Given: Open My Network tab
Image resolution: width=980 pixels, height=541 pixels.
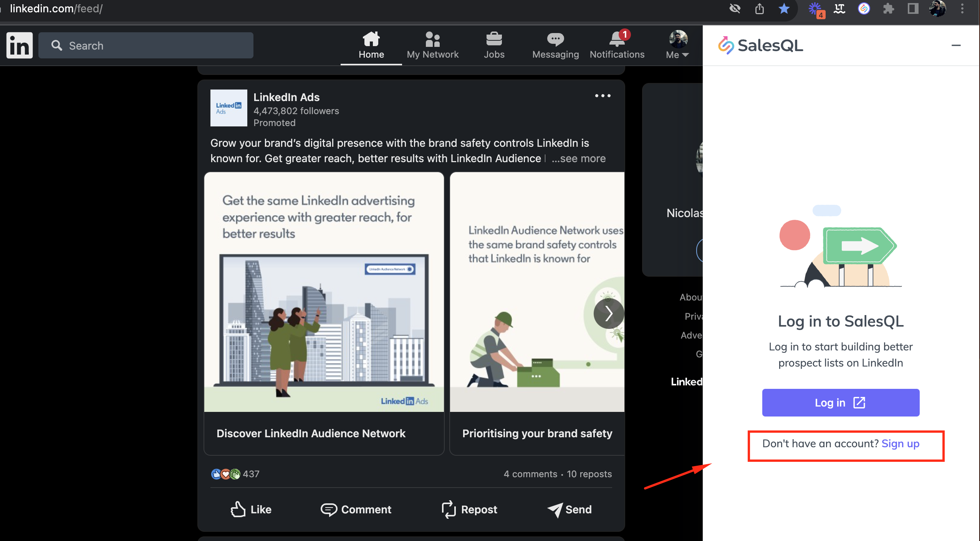Looking at the screenshot, I should (432, 45).
